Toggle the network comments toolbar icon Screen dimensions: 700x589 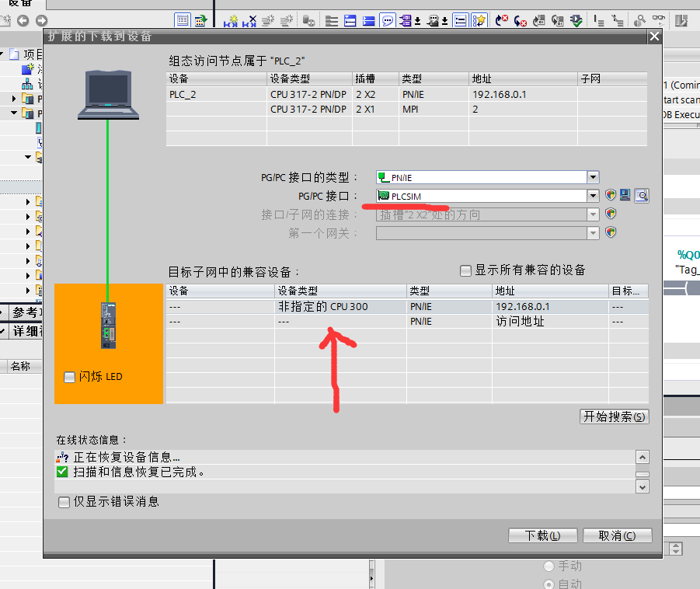tap(460, 20)
